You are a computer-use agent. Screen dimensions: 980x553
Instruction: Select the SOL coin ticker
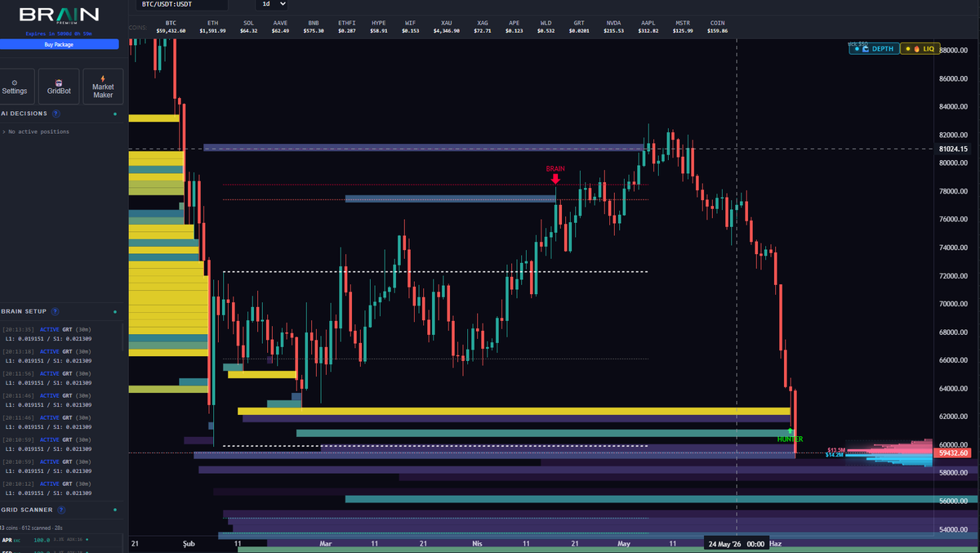pyautogui.click(x=248, y=27)
